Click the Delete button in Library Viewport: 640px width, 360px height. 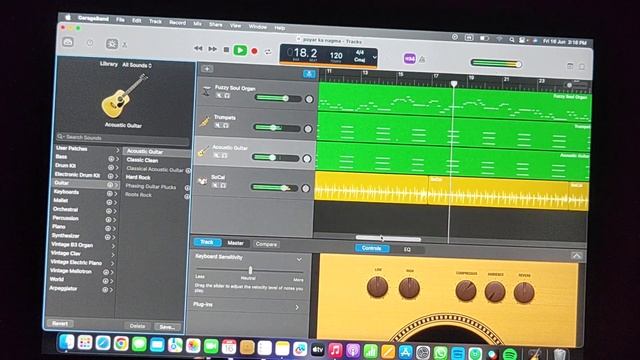pos(138,326)
